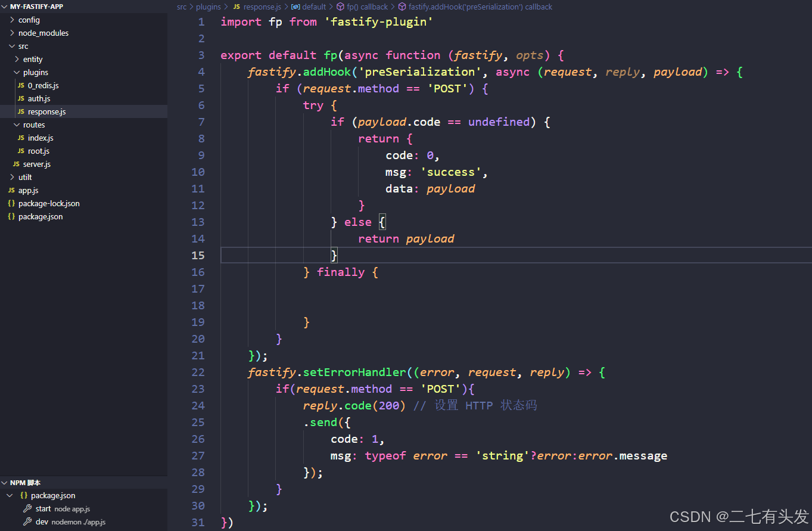The height and width of the screenshot is (531, 812).
Task: Open auth.js in plugins
Action: (39, 98)
